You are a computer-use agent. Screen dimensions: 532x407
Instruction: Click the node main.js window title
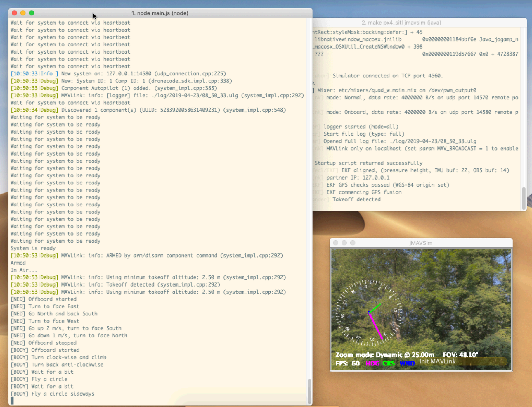[x=160, y=13]
